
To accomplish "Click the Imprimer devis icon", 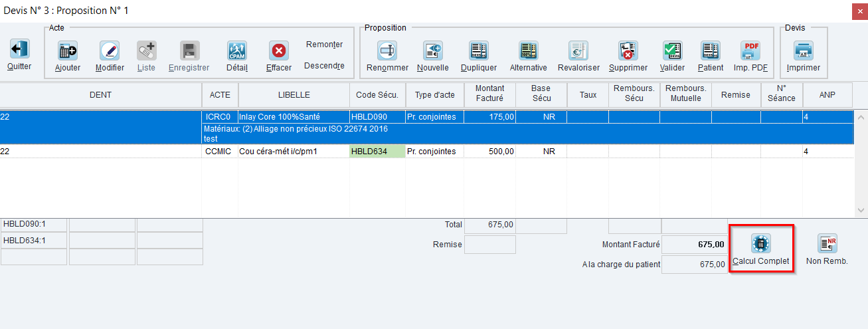I will (804, 51).
